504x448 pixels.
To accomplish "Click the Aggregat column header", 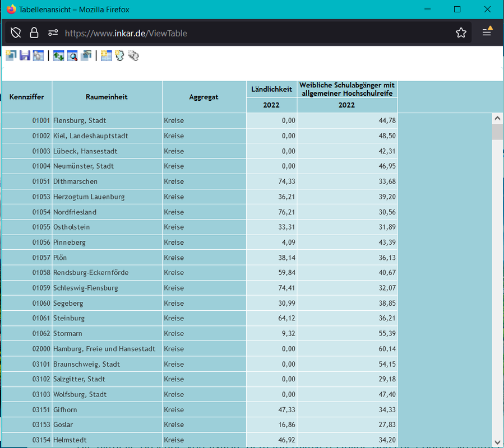I will (204, 97).
